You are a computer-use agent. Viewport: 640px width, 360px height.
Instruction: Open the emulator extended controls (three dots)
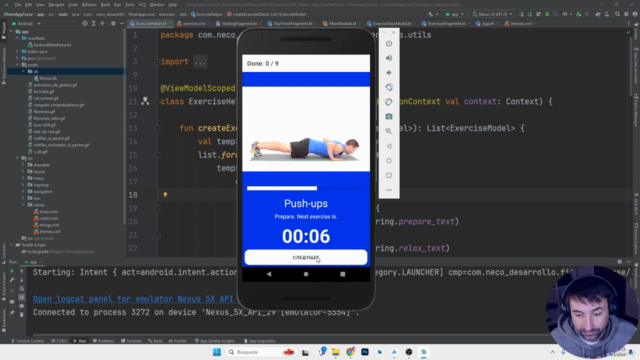pos(389,190)
